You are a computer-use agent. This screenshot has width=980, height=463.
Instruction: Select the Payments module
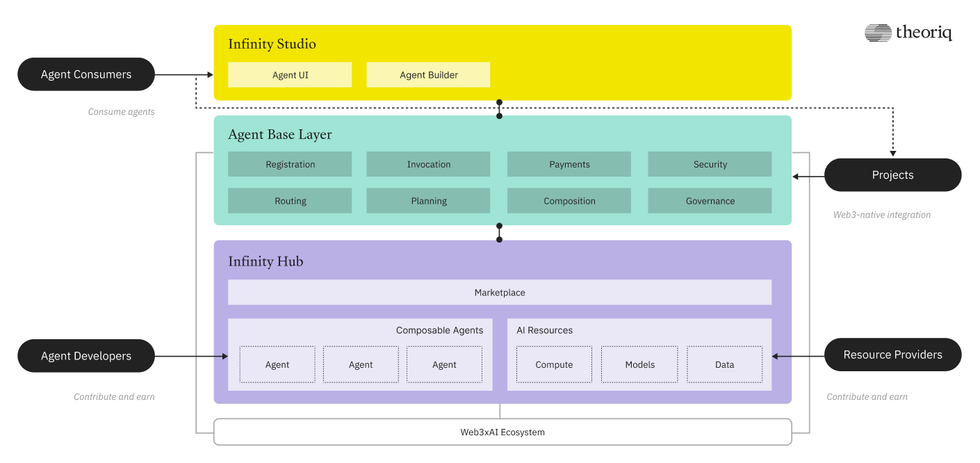(x=569, y=164)
